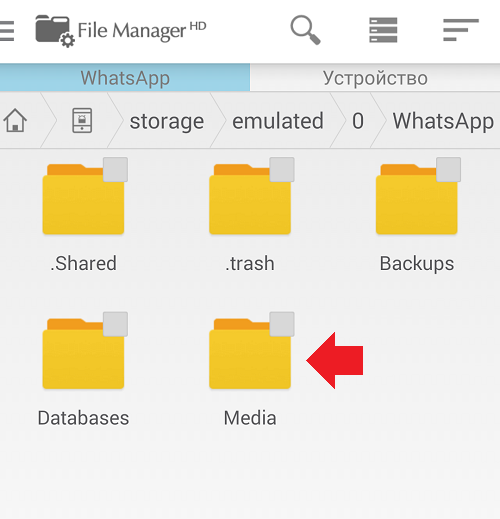Check the .trash folder checkbox
This screenshot has height=519, width=500.
(x=282, y=170)
